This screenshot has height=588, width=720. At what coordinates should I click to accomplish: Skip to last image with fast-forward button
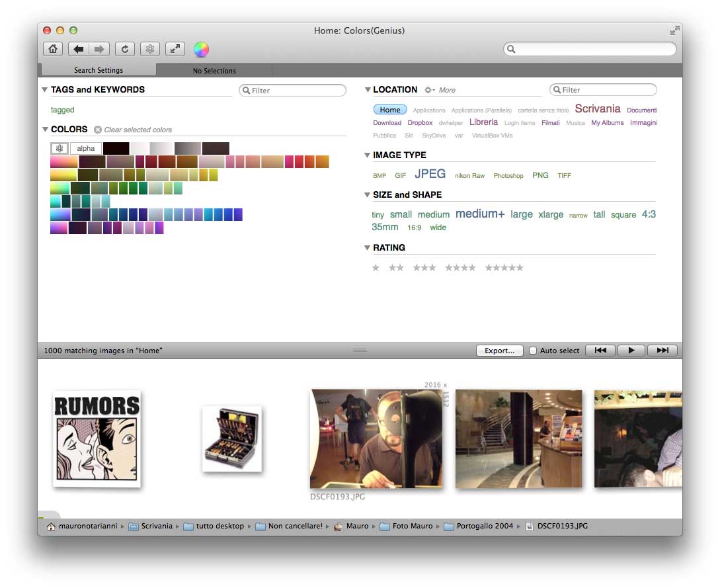[662, 351]
